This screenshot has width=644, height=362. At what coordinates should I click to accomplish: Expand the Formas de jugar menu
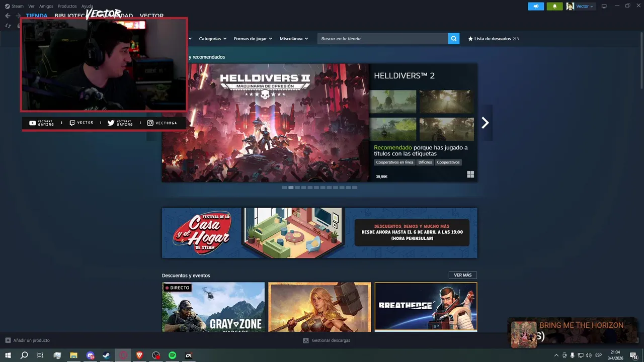click(x=253, y=39)
